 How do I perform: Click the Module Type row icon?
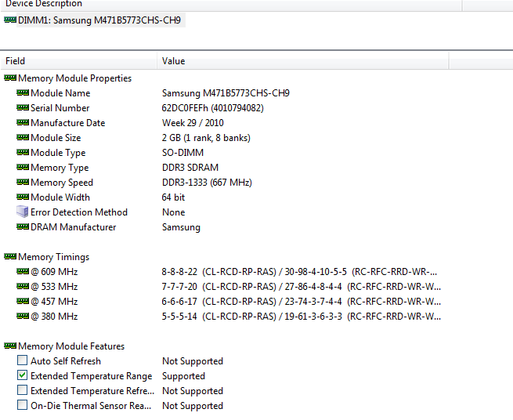point(23,153)
